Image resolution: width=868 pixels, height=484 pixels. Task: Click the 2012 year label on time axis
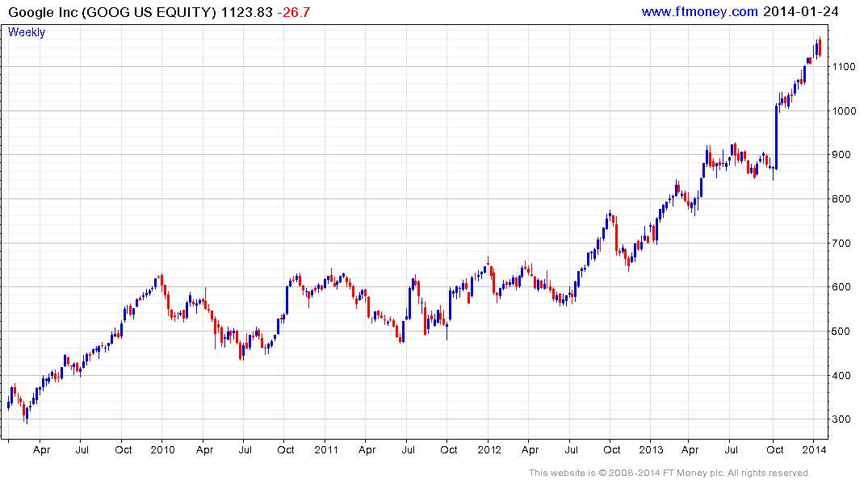click(x=489, y=449)
